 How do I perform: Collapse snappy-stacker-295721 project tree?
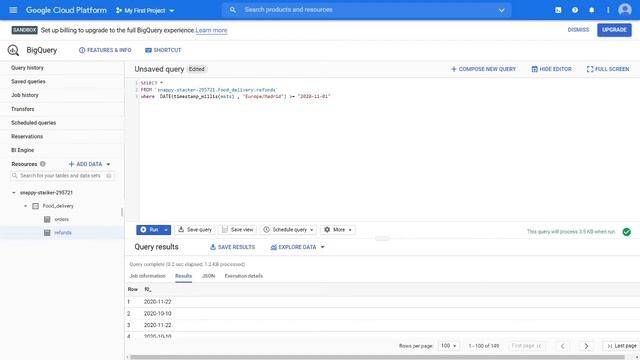pyautogui.click(x=13, y=193)
